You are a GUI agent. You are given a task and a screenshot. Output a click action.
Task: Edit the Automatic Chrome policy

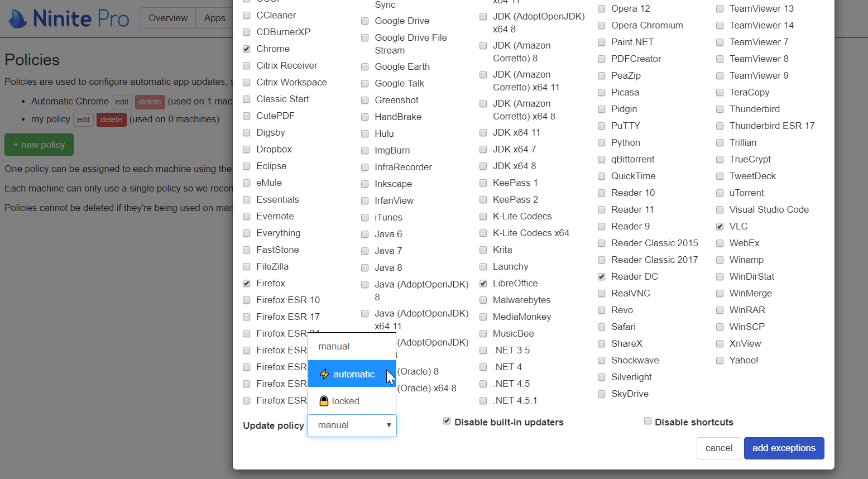click(122, 102)
